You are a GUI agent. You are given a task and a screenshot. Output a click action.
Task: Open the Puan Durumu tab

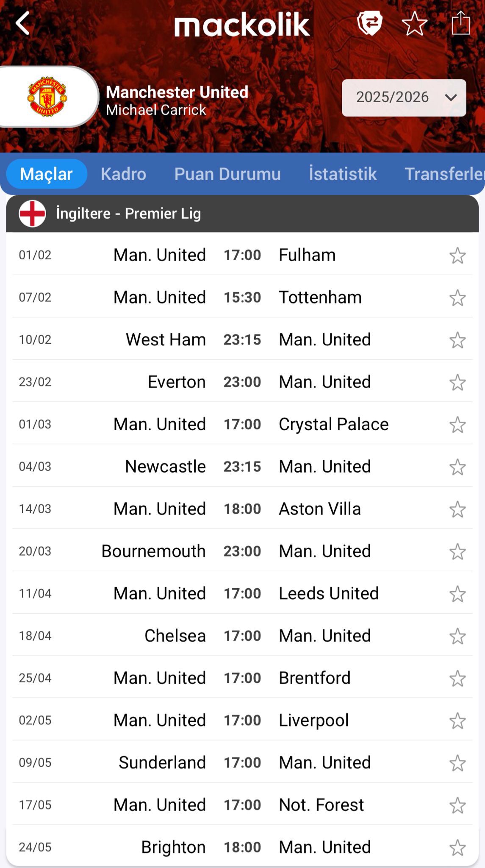click(227, 174)
